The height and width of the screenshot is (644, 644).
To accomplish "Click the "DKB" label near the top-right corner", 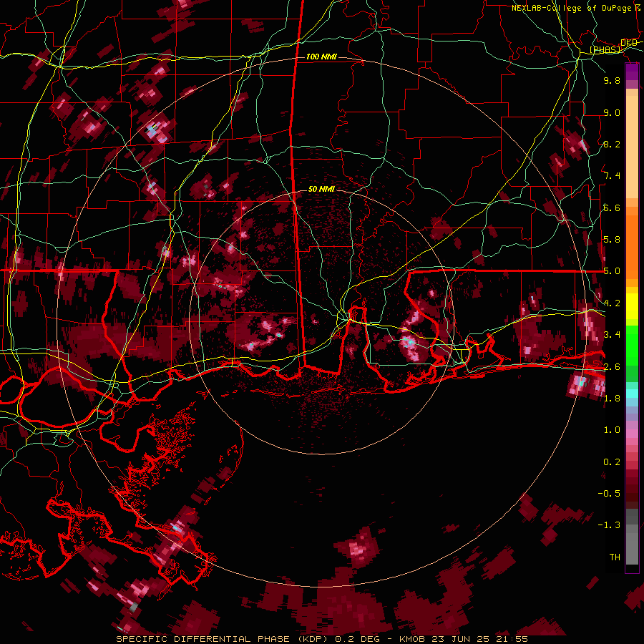I will [x=629, y=43].
